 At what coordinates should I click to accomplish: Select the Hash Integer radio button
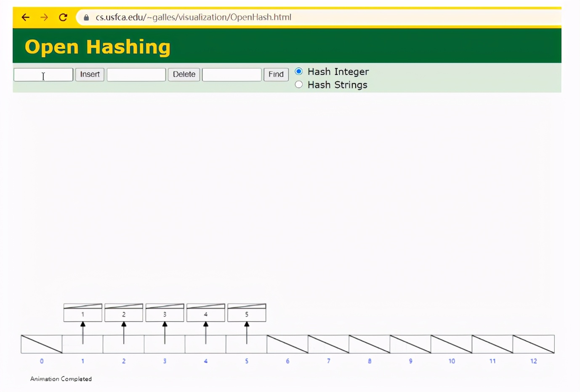[299, 72]
